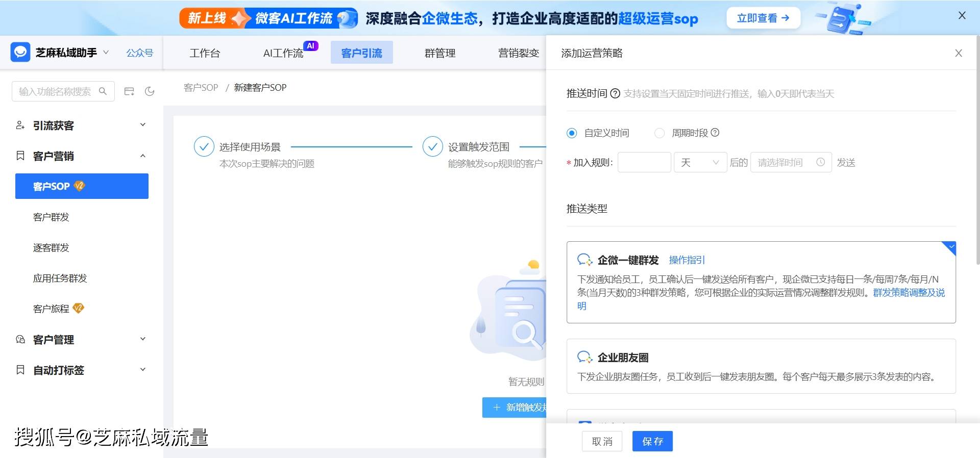This screenshot has height=458, width=980.
Task: Collapse the 客户营销 sidebar group
Action: click(143, 156)
